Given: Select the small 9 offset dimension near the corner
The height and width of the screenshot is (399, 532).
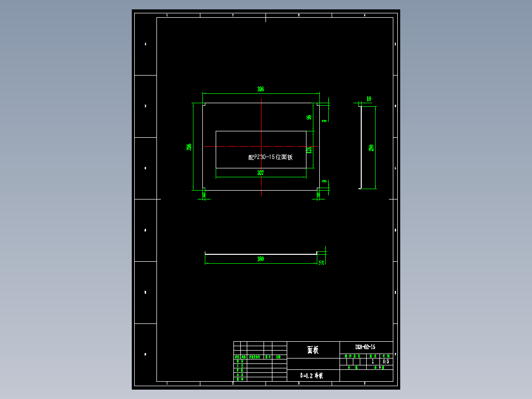Looking at the screenshot, I should point(324,120).
